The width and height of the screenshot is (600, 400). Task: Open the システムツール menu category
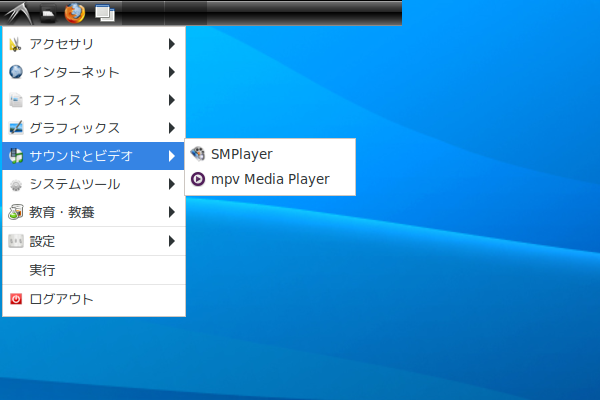(94, 184)
